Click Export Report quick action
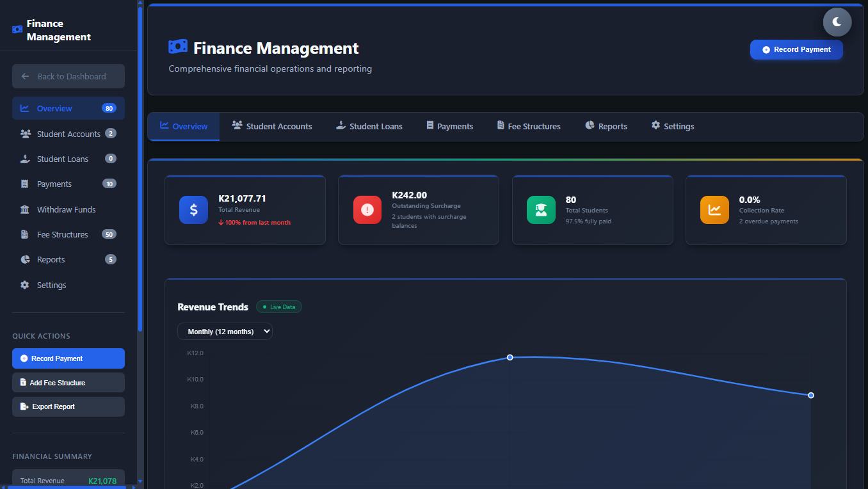 tap(68, 407)
